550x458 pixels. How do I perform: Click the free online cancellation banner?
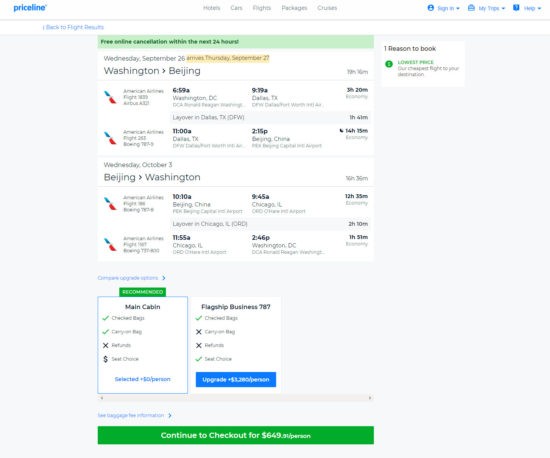tap(236, 41)
